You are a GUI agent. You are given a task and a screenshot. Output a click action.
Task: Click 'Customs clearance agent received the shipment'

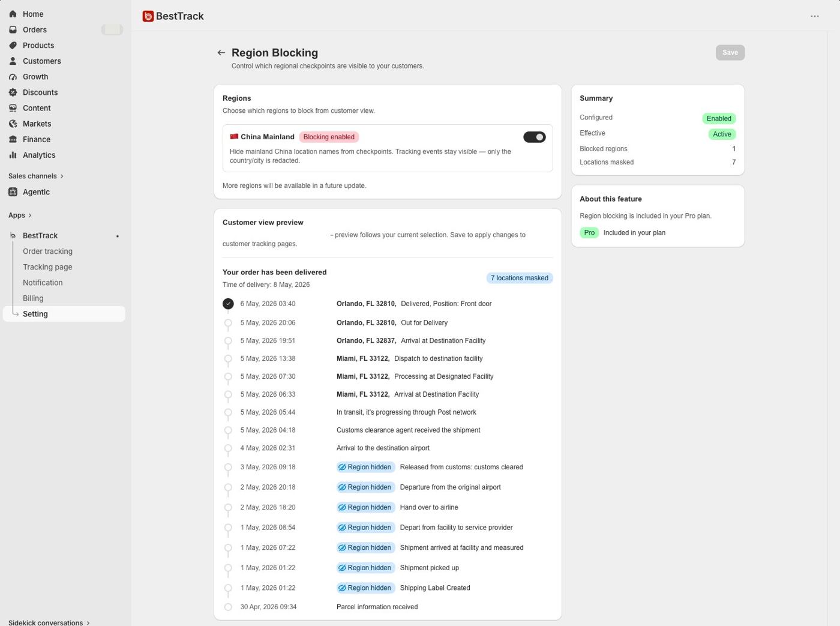pyautogui.click(x=409, y=430)
